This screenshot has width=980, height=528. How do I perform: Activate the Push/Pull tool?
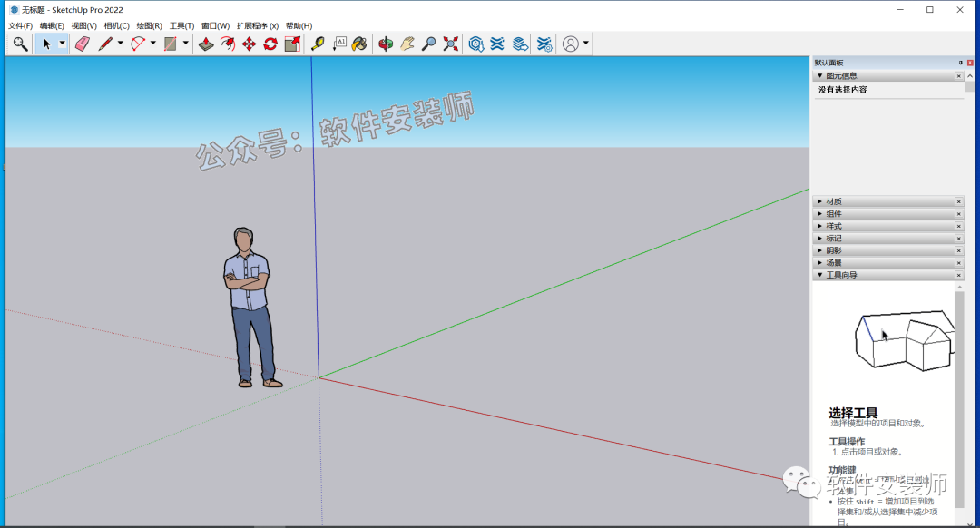point(206,44)
